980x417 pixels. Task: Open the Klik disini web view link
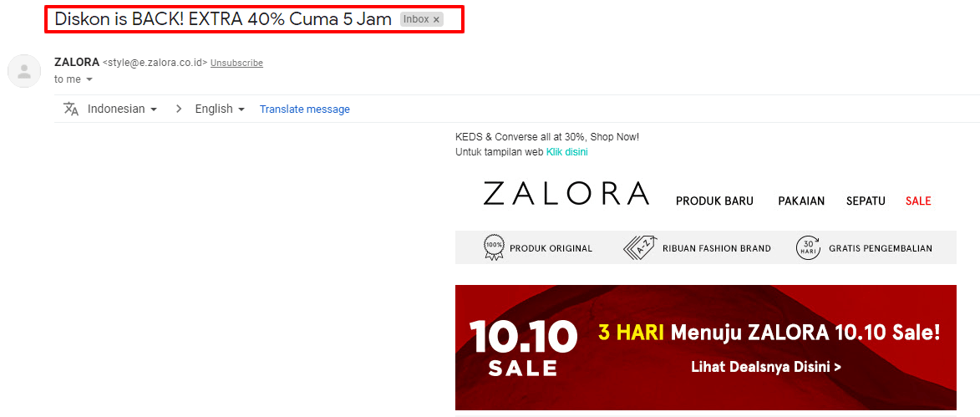click(x=567, y=152)
